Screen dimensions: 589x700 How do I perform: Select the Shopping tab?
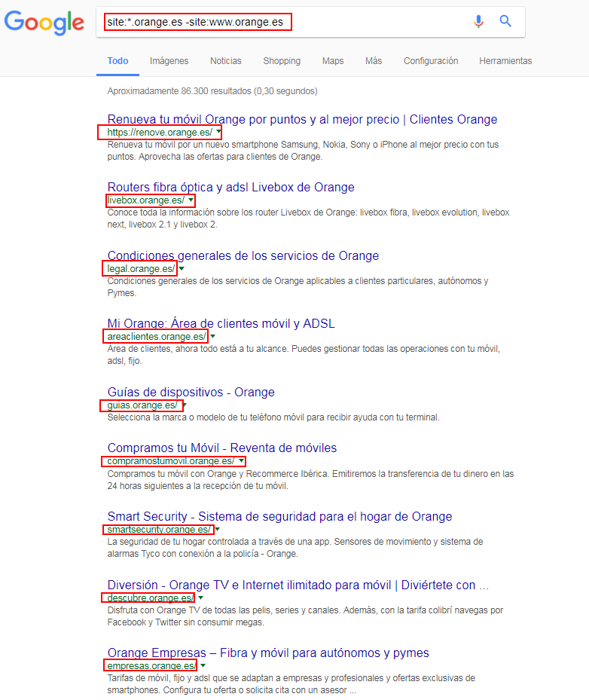point(282,61)
